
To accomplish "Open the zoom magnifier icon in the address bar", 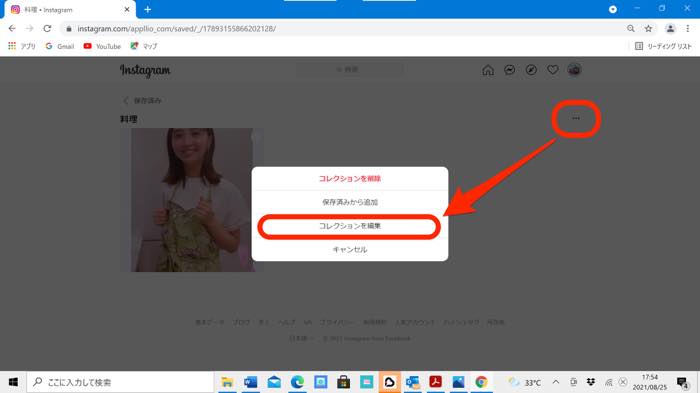I will pos(630,29).
